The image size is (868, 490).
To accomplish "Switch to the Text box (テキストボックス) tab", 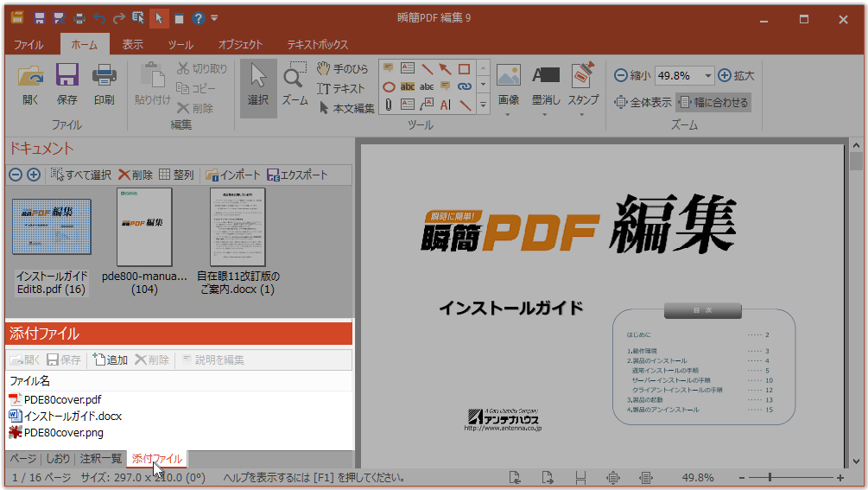I will pos(317,45).
